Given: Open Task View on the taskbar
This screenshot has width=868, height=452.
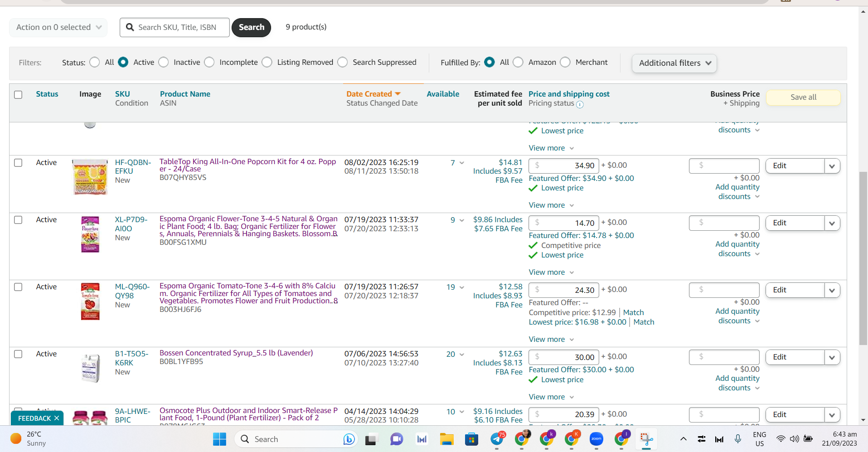Looking at the screenshot, I should 371,439.
